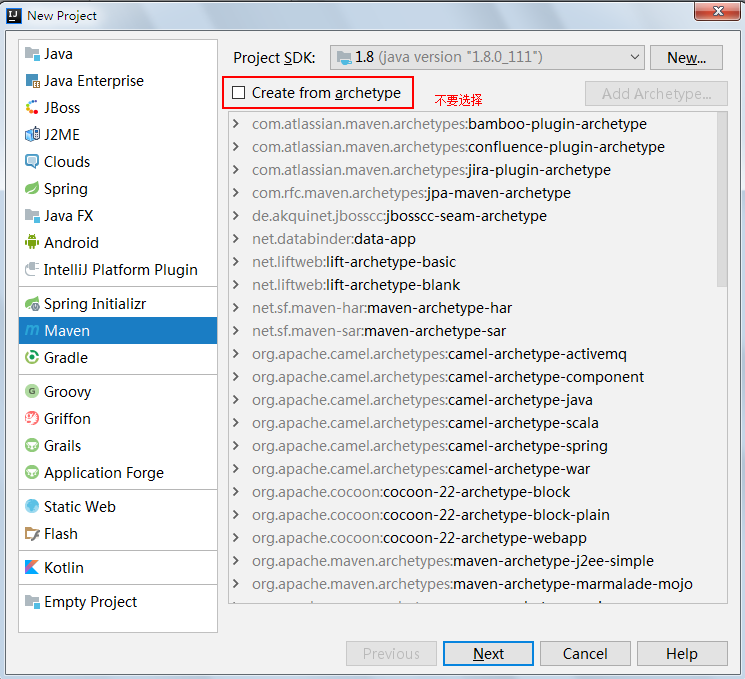This screenshot has height=679, width=745.
Task: Select cocoon-22-archetype-block row
Action: point(478,492)
